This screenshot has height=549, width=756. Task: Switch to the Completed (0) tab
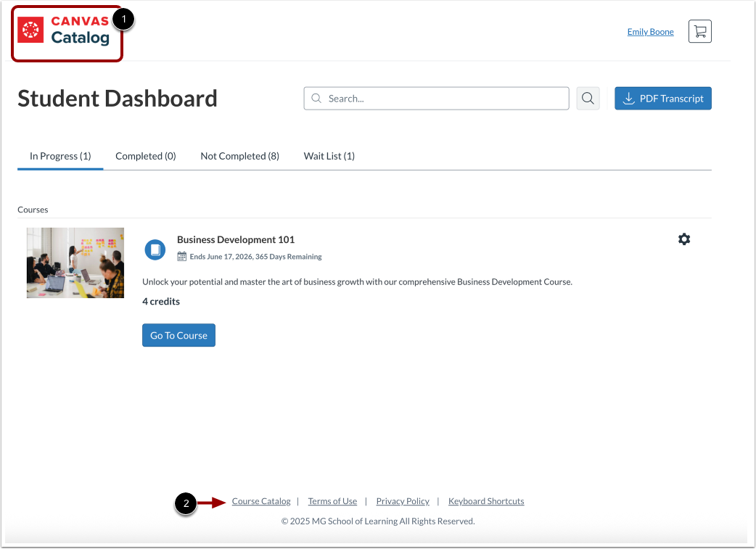[x=146, y=156]
